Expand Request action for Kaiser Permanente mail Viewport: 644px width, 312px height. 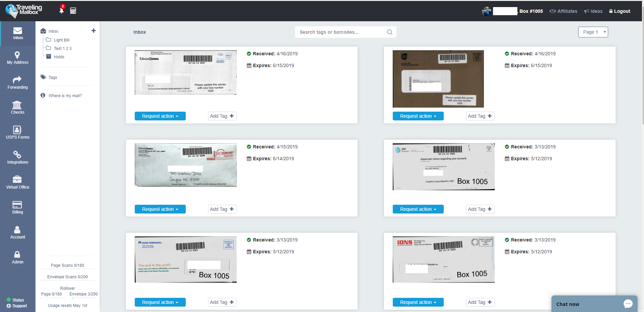tap(160, 302)
